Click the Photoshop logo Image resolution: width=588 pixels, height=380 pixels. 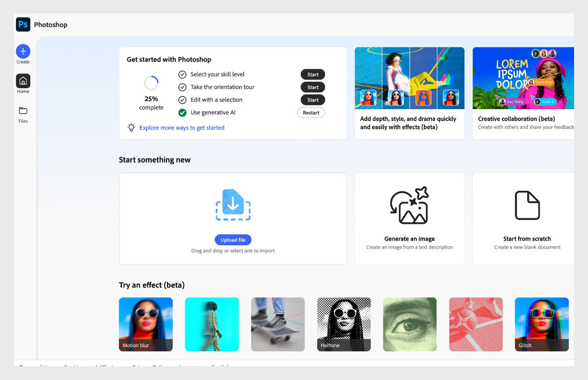coord(23,25)
